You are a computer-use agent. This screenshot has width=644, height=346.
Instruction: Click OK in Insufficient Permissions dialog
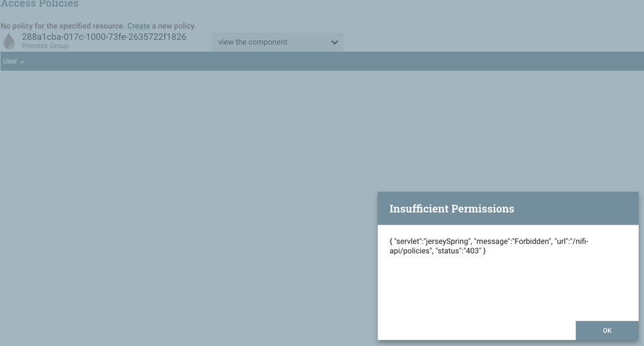click(x=607, y=331)
